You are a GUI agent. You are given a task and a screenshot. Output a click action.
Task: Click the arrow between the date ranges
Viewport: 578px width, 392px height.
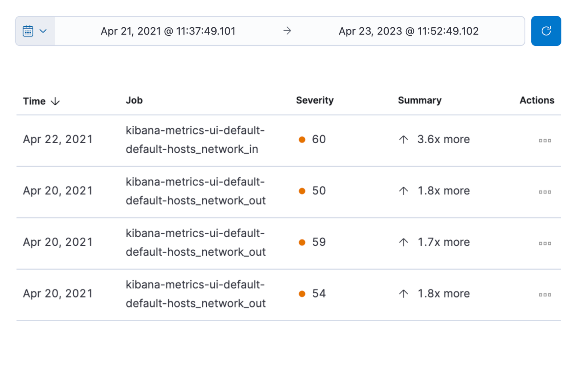point(287,31)
